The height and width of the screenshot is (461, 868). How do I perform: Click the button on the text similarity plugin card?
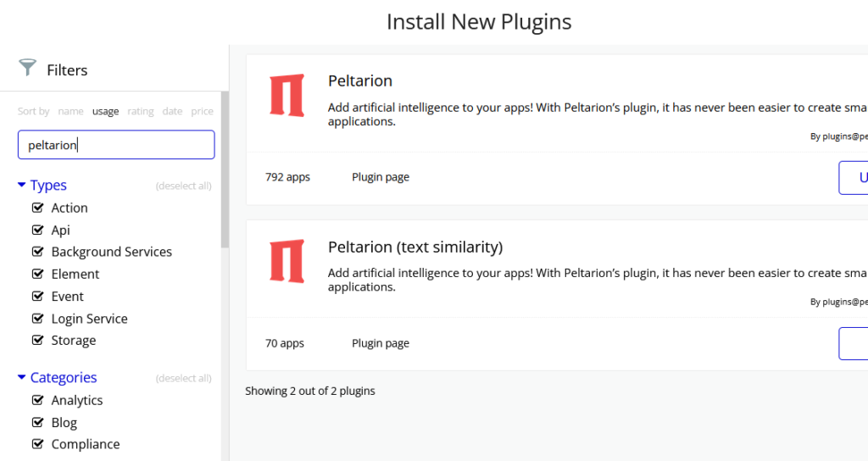853,344
